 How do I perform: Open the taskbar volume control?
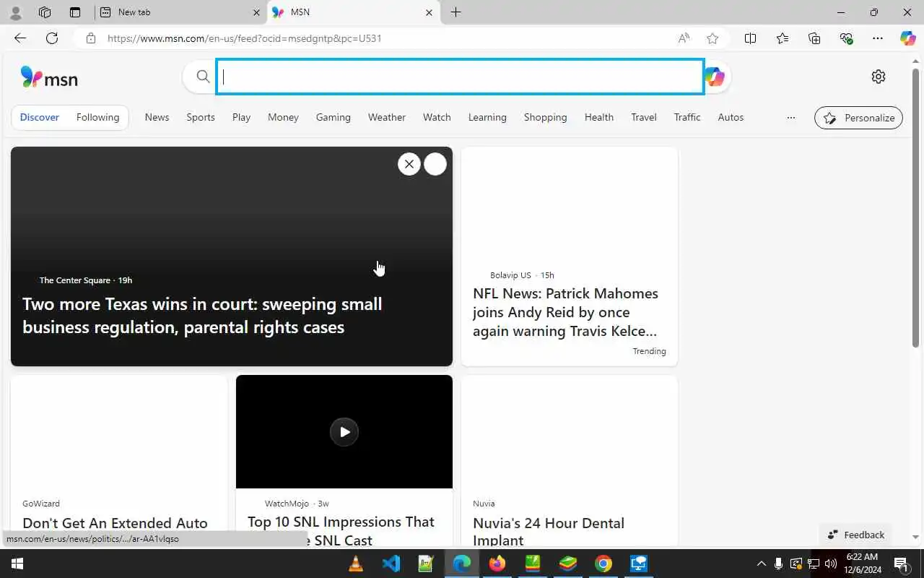coord(831,564)
